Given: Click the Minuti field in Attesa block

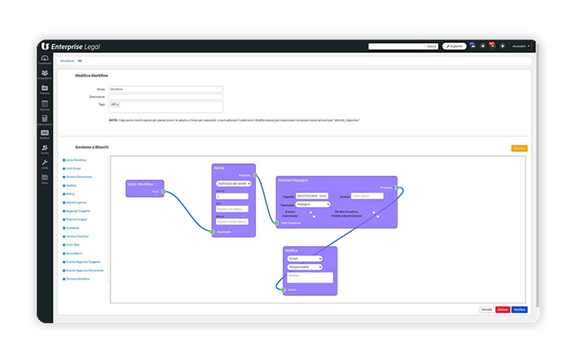Looking at the screenshot, I should [x=232, y=222].
